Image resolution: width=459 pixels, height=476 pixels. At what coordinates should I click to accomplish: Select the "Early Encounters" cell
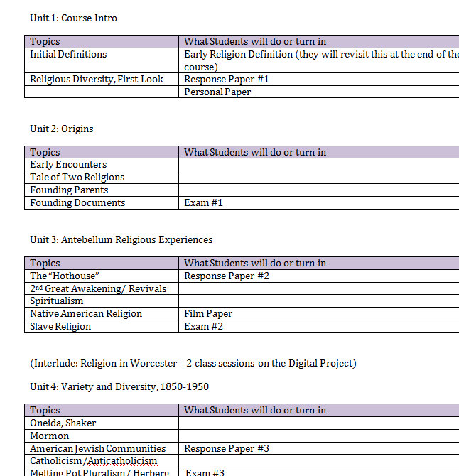[102, 164]
